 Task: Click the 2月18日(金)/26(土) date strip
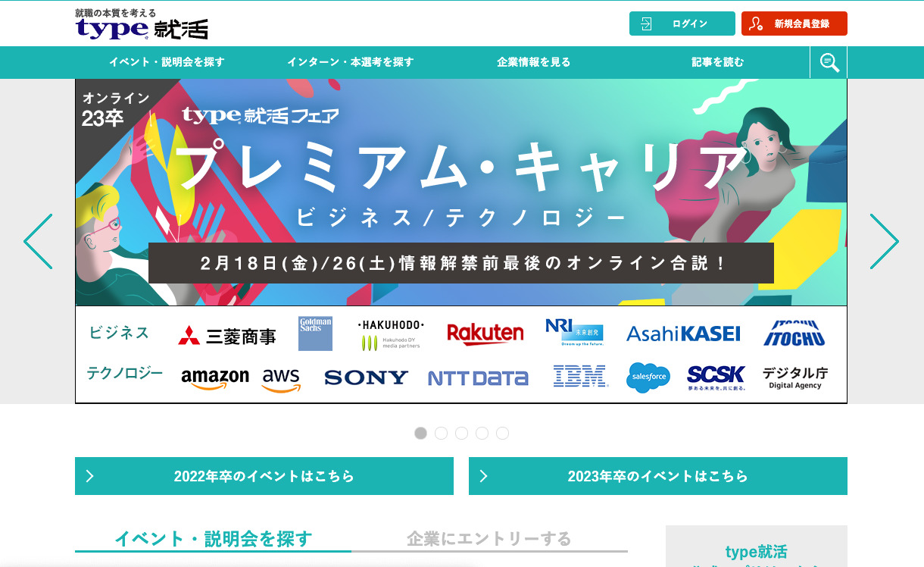click(x=461, y=263)
